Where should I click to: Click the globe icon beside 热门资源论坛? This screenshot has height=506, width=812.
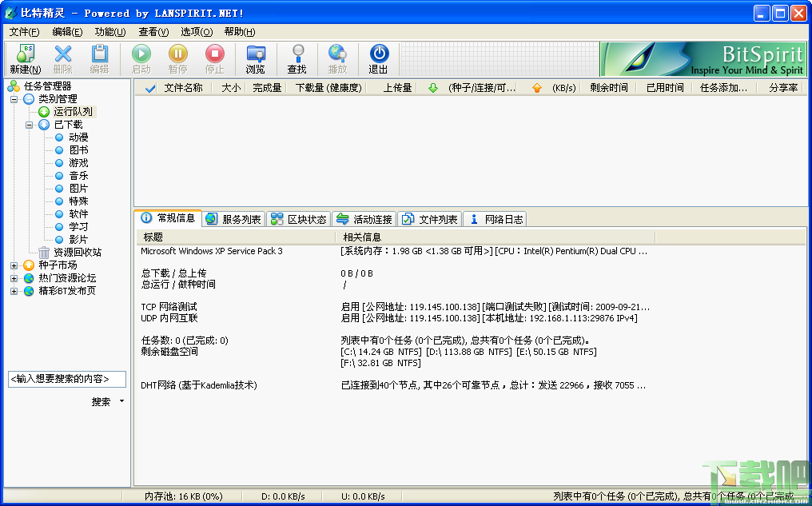[x=29, y=278]
